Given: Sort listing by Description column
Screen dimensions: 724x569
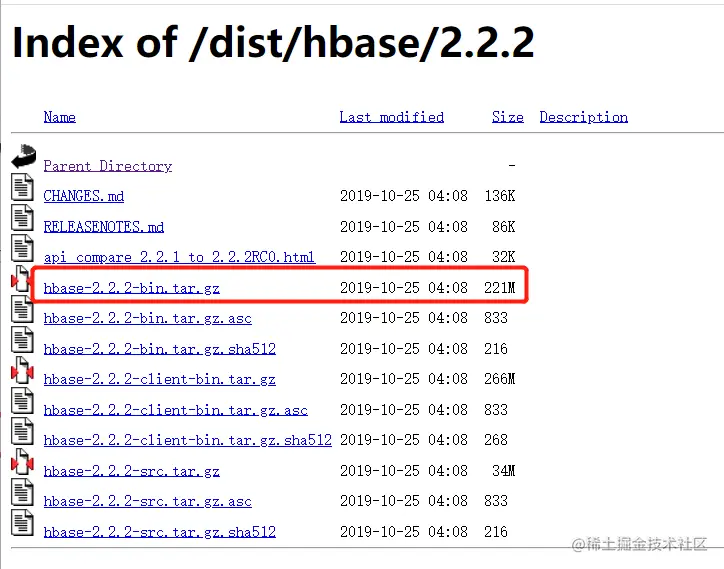Looking at the screenshot, I should point(584,117).
